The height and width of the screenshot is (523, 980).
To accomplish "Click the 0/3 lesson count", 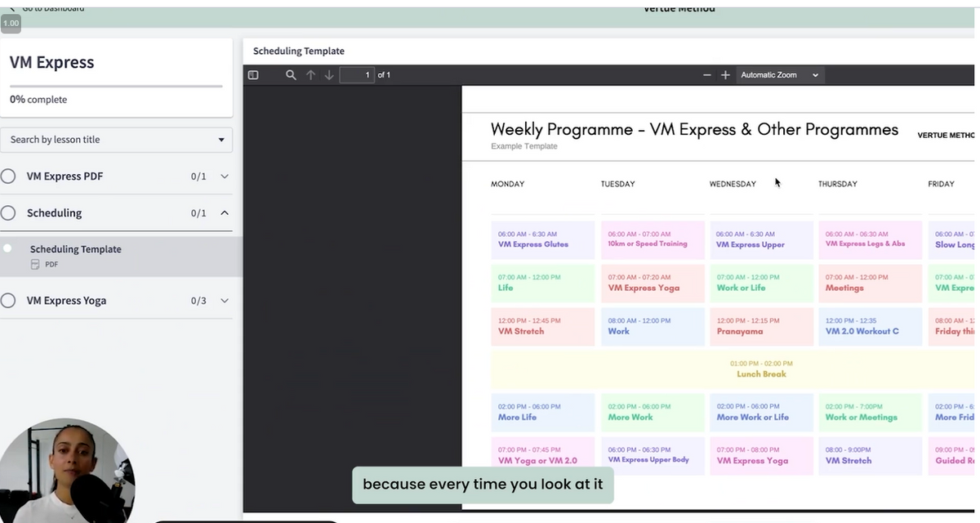I will coord(198,301).
